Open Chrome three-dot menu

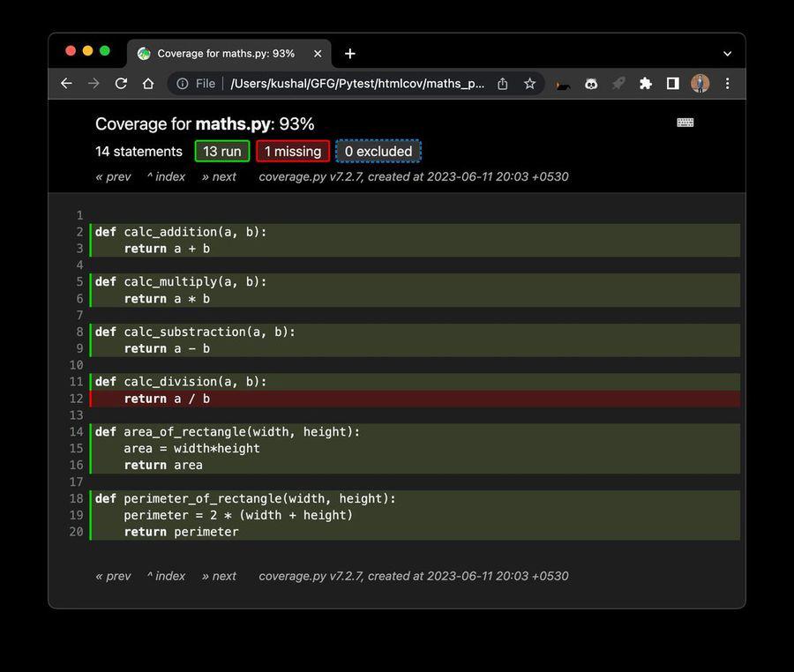(x=727, y=83)
